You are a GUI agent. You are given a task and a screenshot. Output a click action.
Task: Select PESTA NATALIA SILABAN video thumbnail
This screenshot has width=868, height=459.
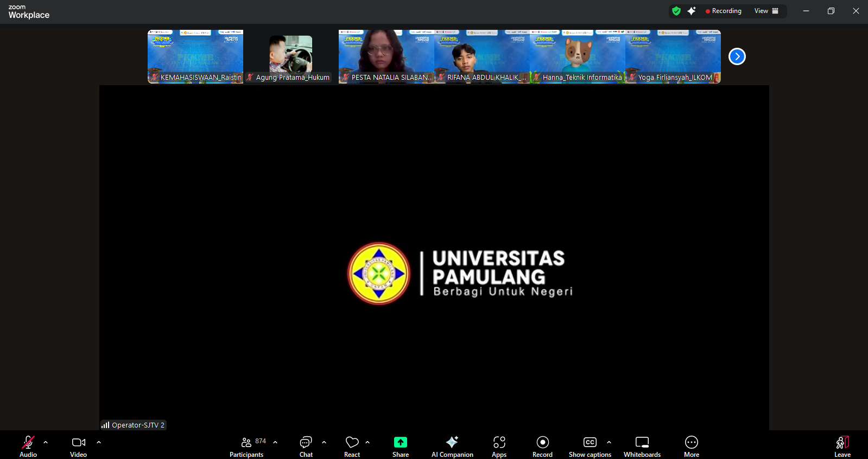tap(387, 56)
